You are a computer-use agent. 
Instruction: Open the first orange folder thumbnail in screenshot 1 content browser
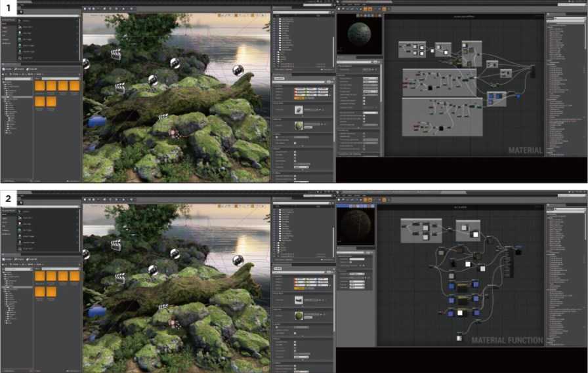coord(40,86)
